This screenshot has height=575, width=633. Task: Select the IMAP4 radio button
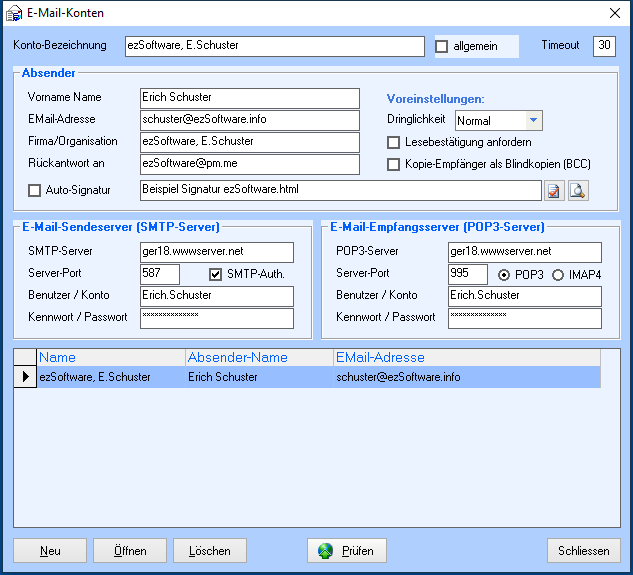(558, 274)
